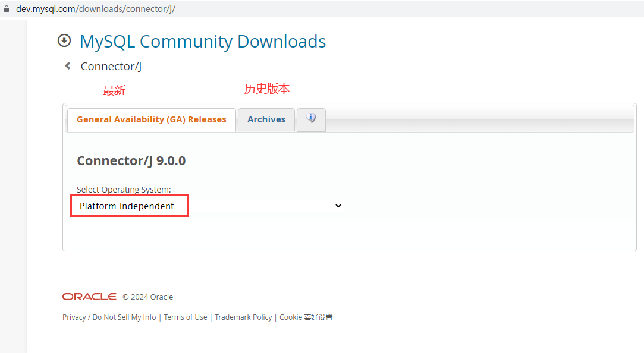
Task: Open the Cookie 喜好设置 link
Action: click(306, 317)
